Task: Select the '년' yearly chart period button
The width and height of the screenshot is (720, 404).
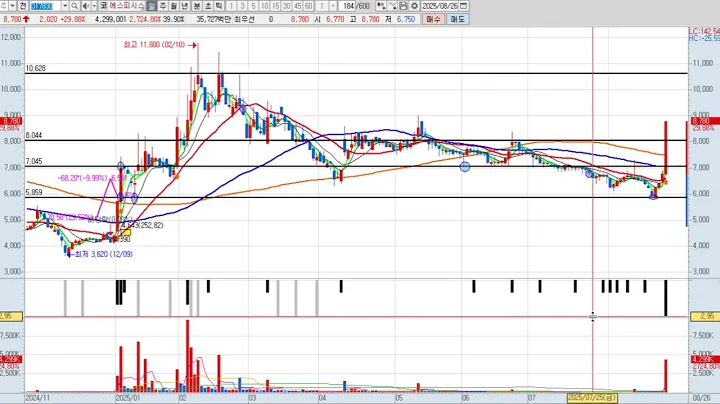Action: click(x=185, y=6)
